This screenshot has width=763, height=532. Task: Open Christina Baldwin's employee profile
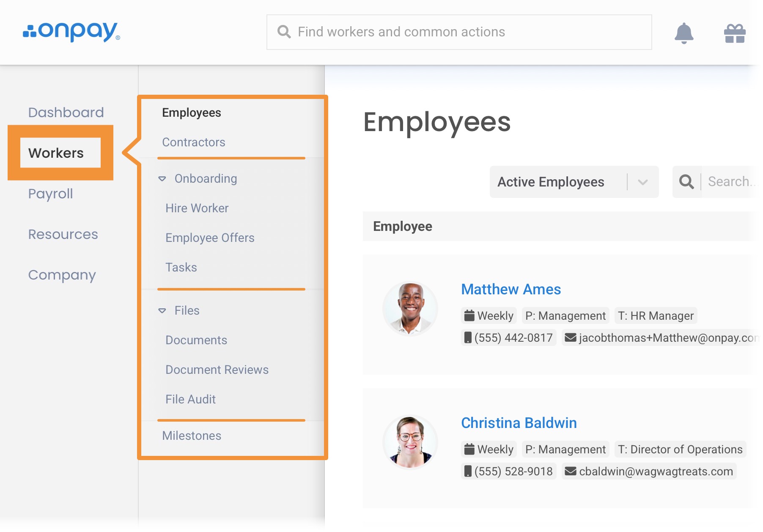519,423
